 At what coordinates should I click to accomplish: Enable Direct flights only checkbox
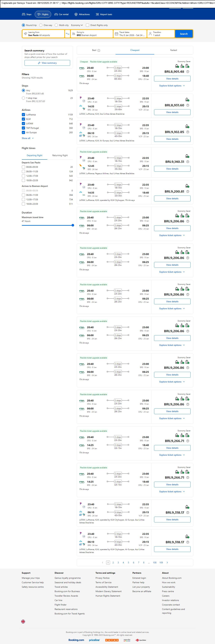coord(87,25)
